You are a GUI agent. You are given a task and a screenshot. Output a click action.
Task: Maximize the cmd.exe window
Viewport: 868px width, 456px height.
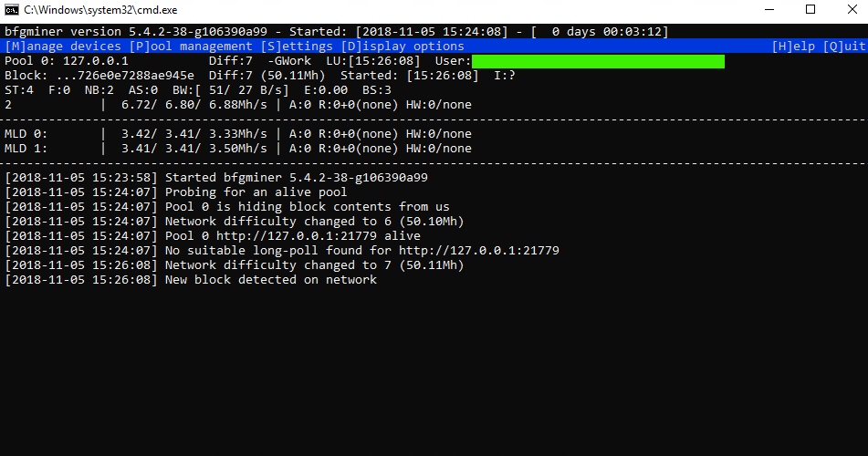point(810,9)
